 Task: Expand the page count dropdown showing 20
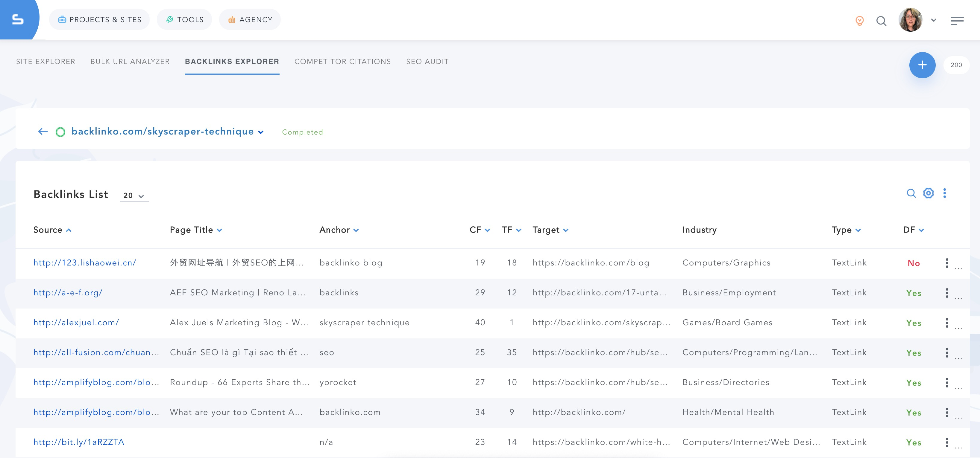click(133, 195)
